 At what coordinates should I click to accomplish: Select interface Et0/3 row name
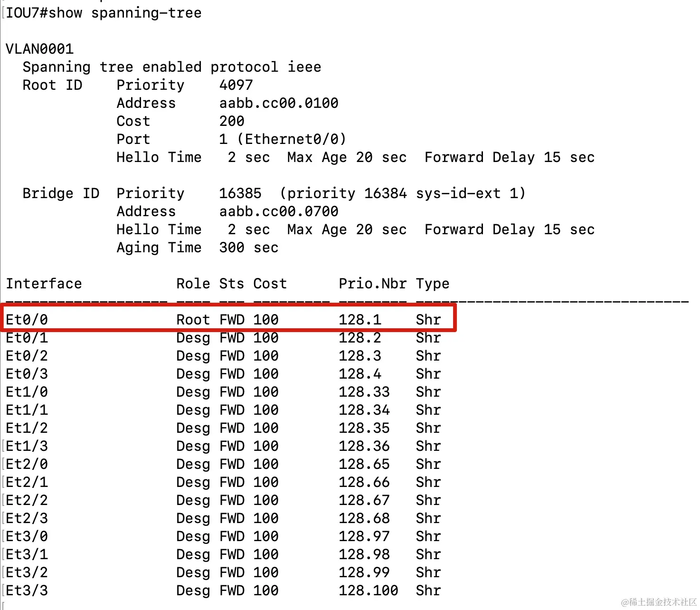[27, 374]
